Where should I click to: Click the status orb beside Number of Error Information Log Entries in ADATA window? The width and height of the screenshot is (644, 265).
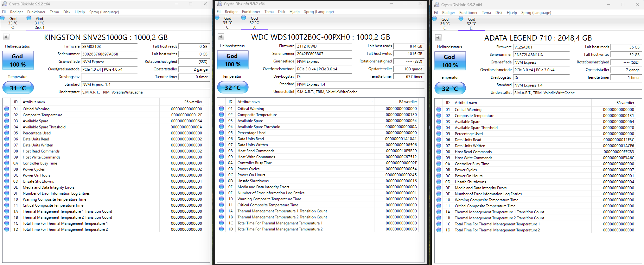[x=439, y=194]
